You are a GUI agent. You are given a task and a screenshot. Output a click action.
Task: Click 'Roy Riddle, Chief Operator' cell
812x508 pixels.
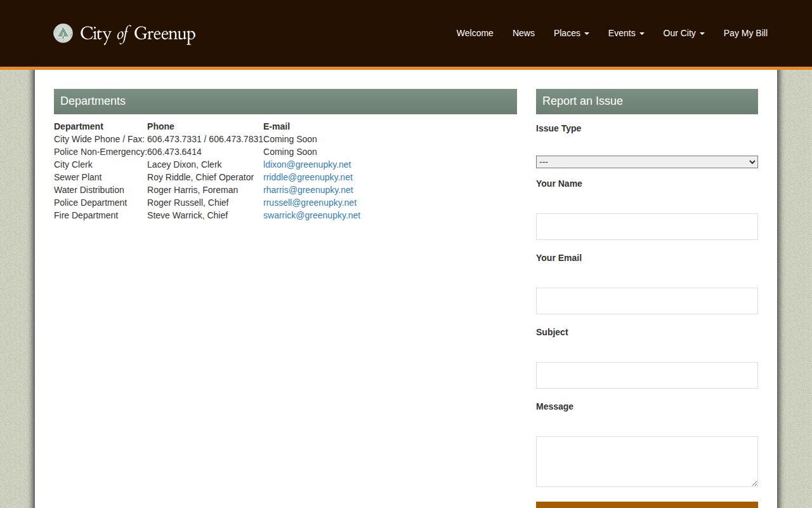click(x=200, y=177)
